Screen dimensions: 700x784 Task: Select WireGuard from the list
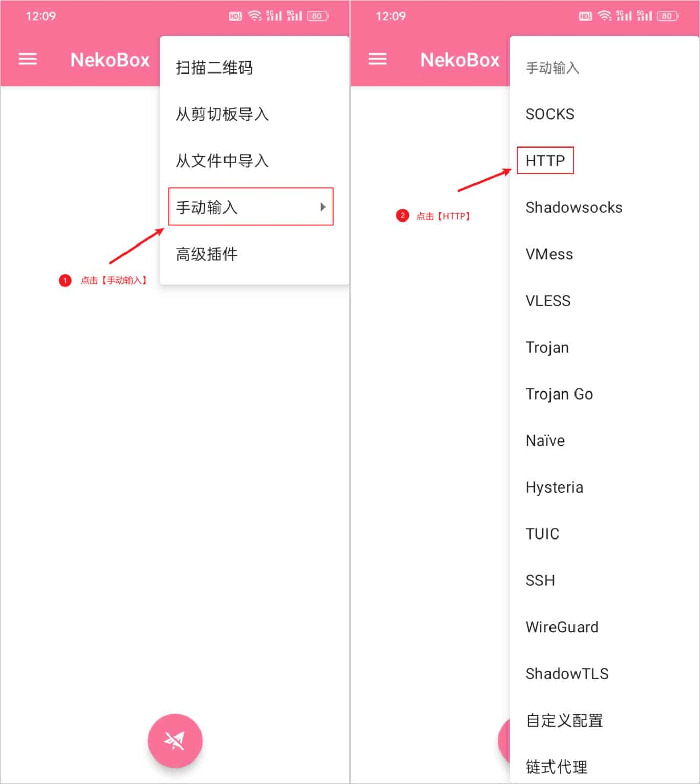562,627
